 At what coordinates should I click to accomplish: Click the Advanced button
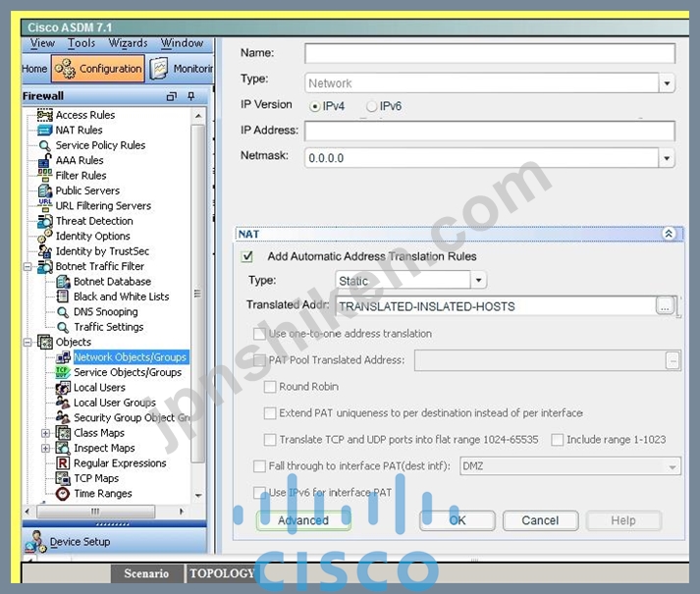(303, 520)
